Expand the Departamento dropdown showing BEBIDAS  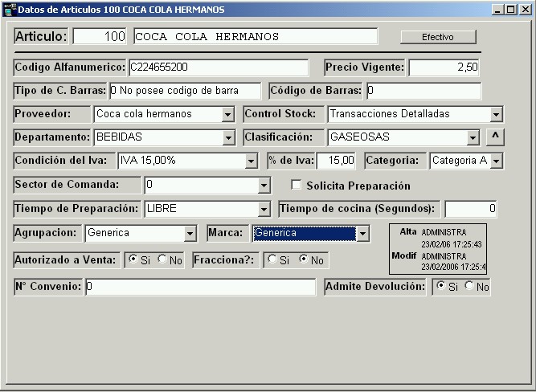coord(228,137)
